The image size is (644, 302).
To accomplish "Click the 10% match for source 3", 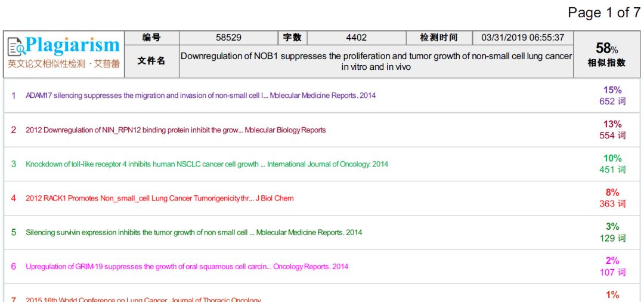I will (x=612, y=158).
